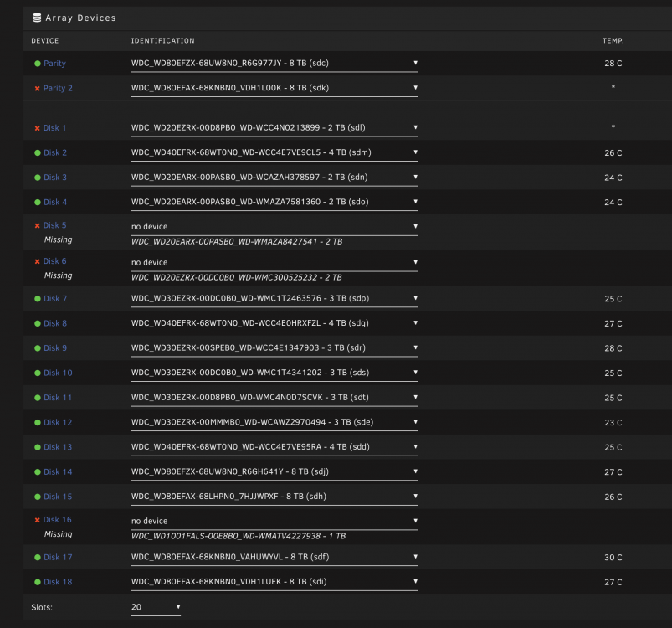Open the Disk 5 'no device' dropdown
672x628 pixels.
point(274,227)
